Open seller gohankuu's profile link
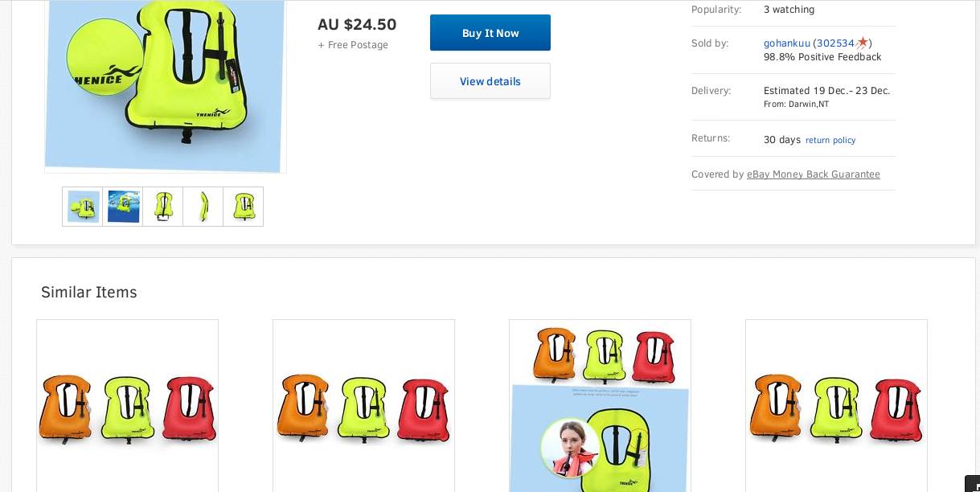 tap(787, 43)
